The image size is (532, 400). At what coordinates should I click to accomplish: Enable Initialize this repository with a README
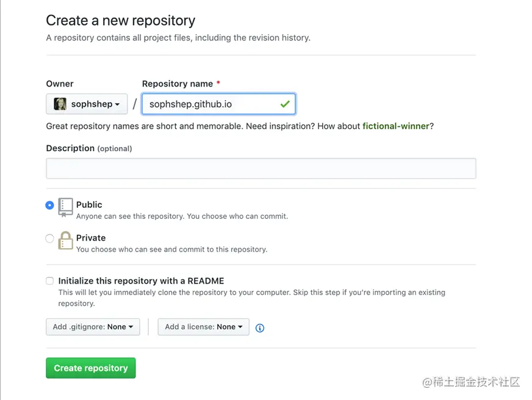click(x=49, y=280)
